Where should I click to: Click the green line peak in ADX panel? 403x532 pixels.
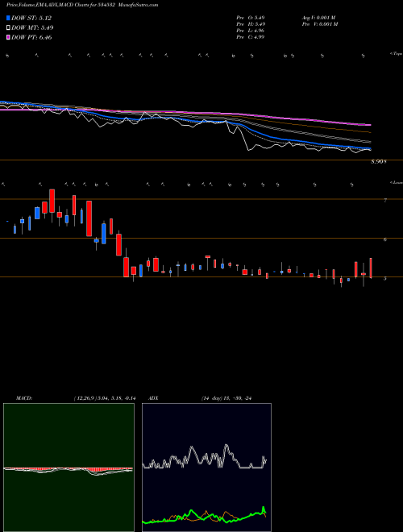click(264, 508)
